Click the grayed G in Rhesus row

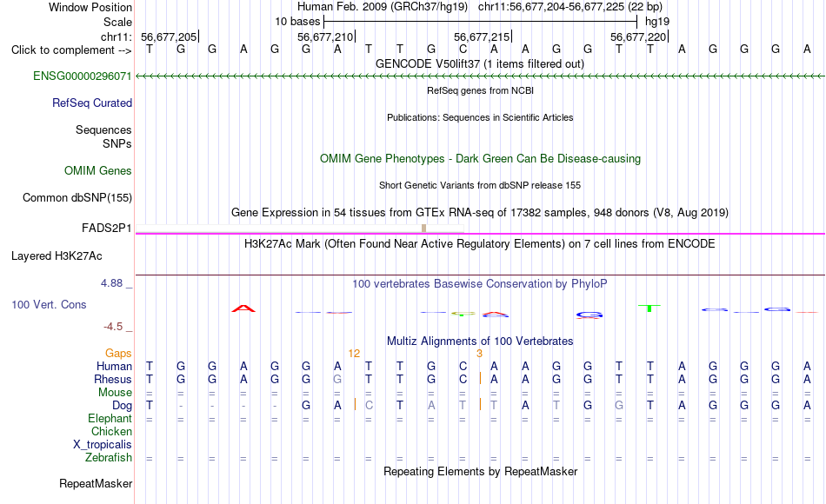tap(337, 379)
